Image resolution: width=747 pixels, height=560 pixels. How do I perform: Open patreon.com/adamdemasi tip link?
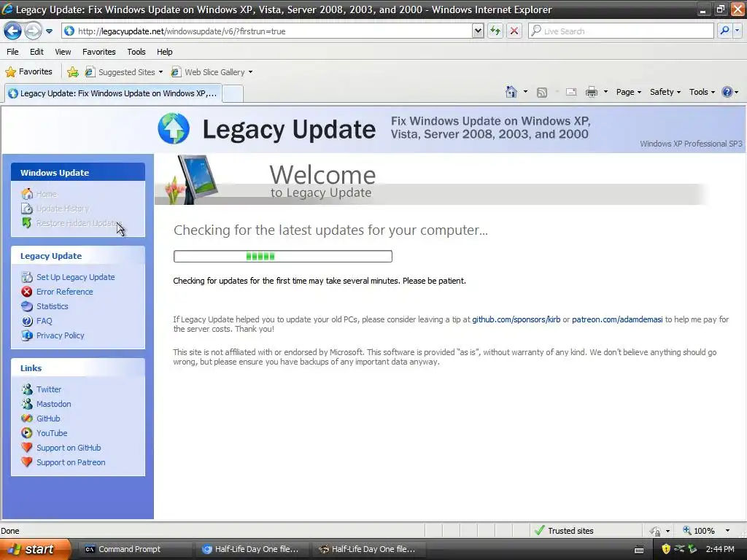coord(617,319)
